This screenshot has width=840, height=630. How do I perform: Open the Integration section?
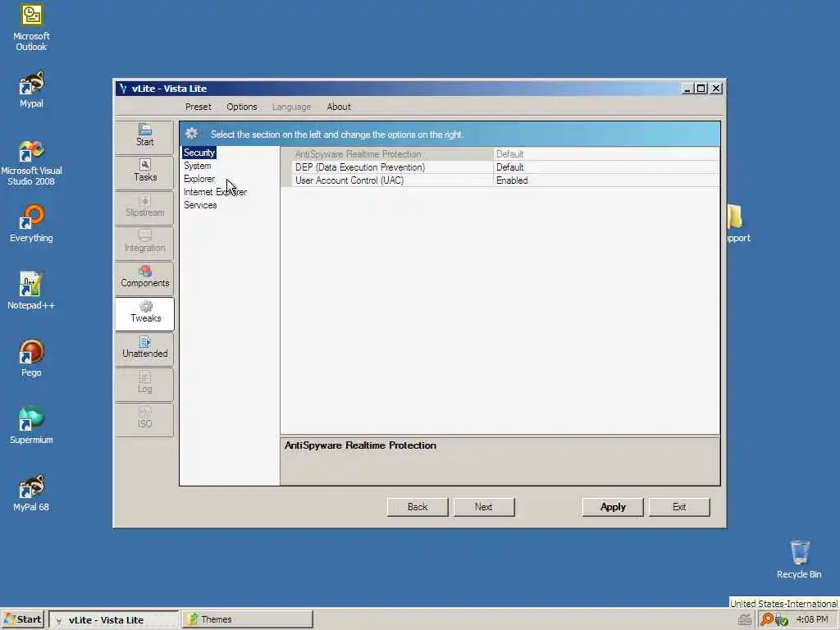coord(144,242)
